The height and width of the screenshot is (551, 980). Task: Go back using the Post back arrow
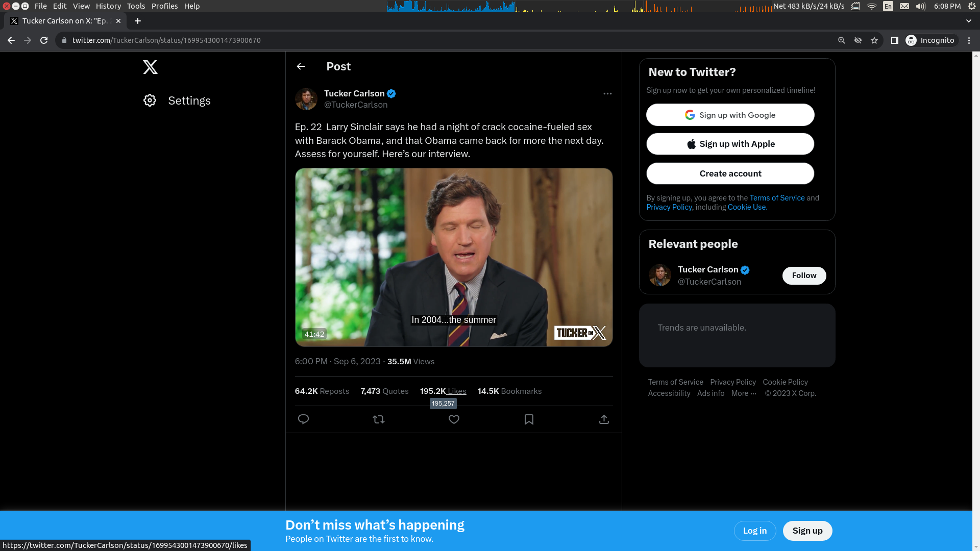301,66
